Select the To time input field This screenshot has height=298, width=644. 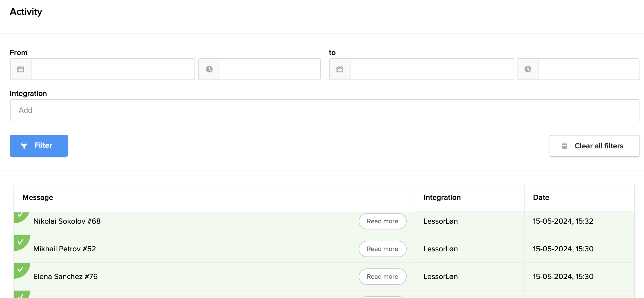click(x=589, y=69)
